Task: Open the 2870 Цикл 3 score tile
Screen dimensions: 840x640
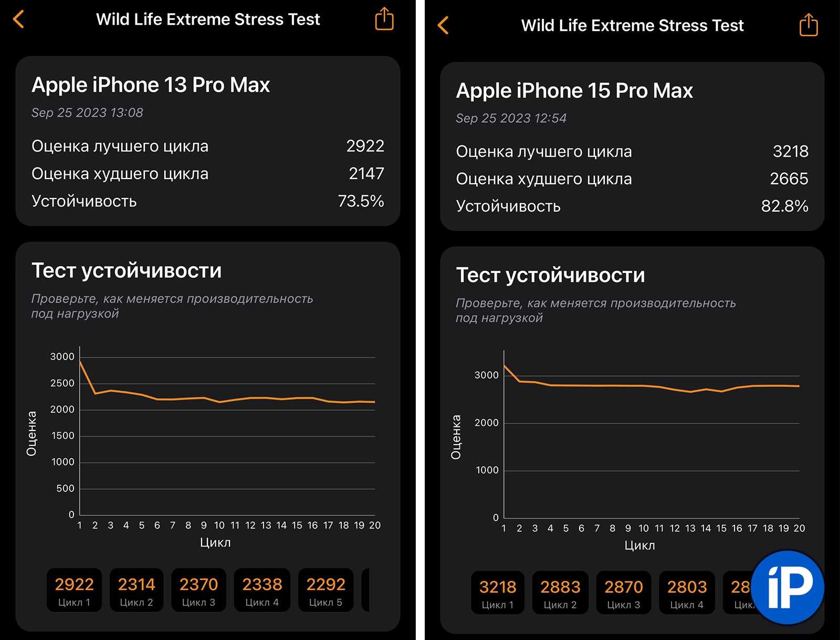Action: 624,593
